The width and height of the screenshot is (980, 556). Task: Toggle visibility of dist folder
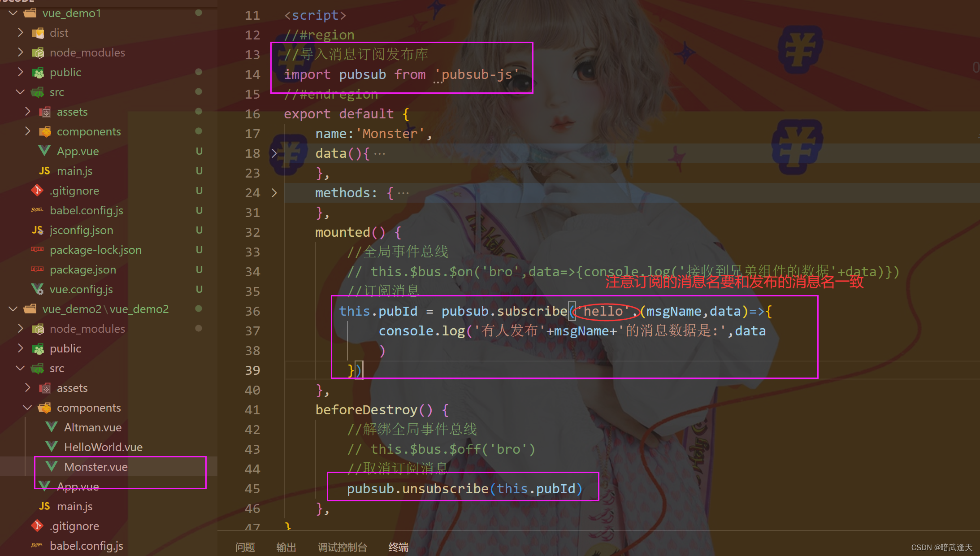click(21, 32)
